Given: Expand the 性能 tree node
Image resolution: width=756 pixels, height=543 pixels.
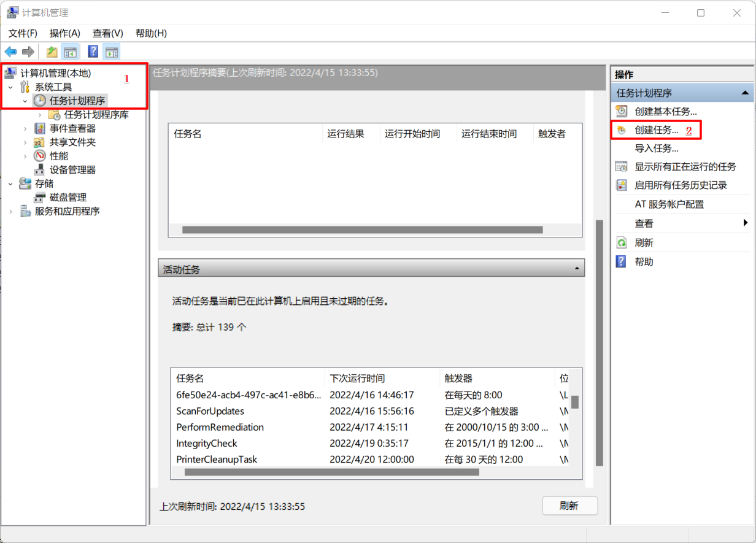Looking at the screenshot, I should click(25, 156).
